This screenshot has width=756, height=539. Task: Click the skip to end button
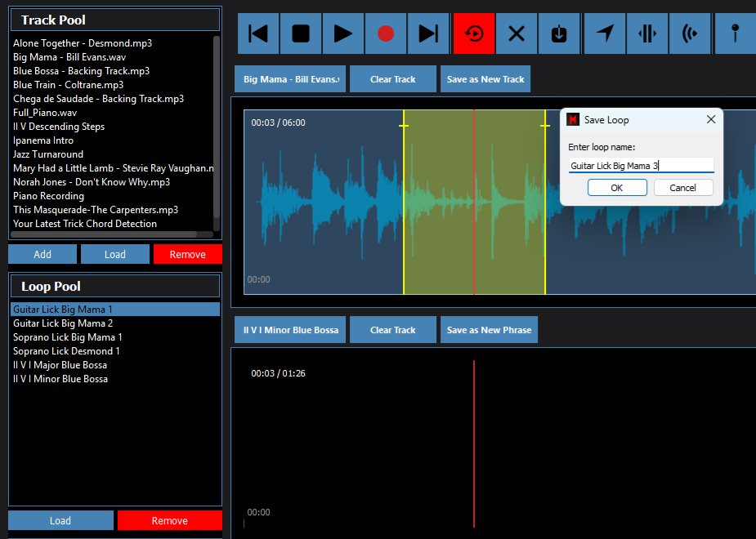(x=428, y=33)
